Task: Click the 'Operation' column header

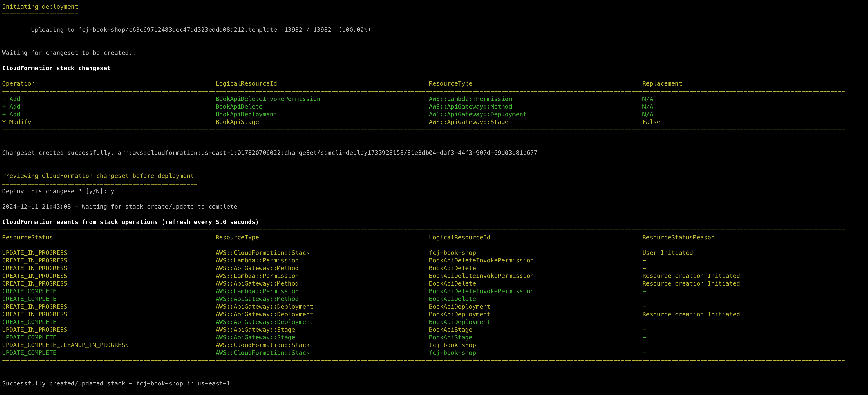Action: point(19,84)
